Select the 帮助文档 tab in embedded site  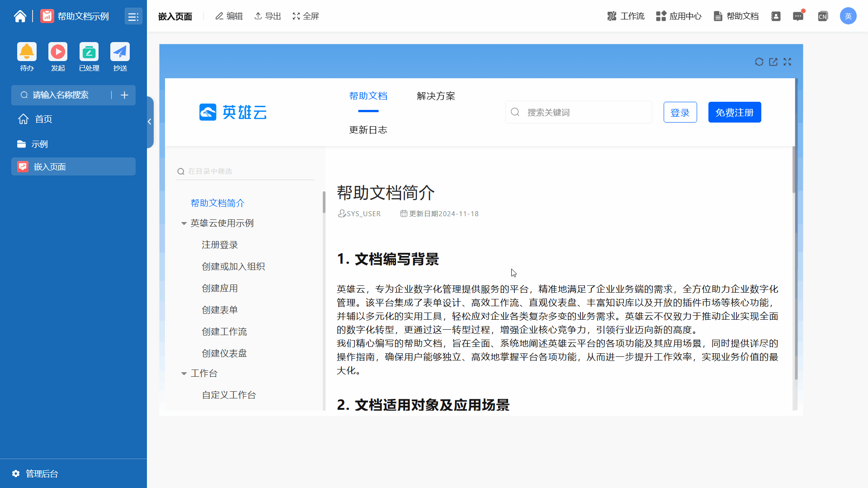click(x=368, y=96)
